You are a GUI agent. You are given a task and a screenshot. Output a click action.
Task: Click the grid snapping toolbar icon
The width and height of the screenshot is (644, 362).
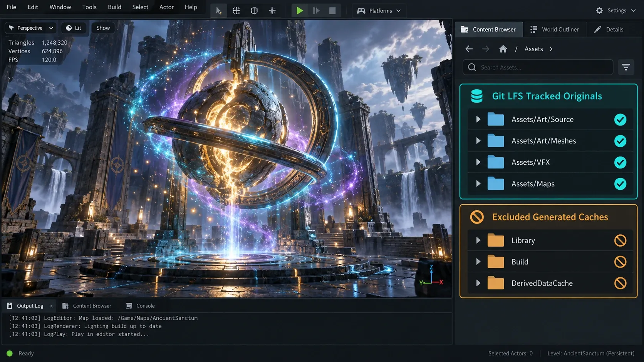pos(236,11)
